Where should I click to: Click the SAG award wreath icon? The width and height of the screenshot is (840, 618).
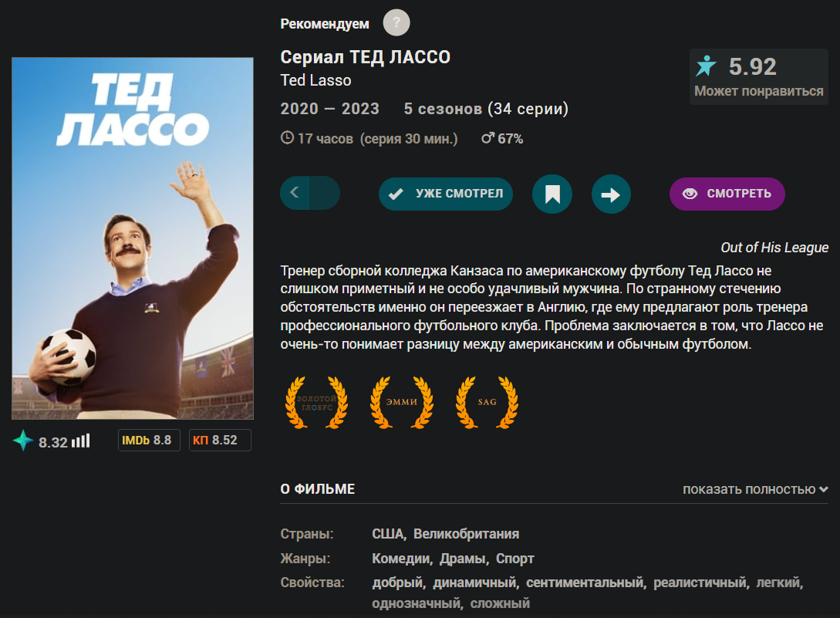pos(487,402)
